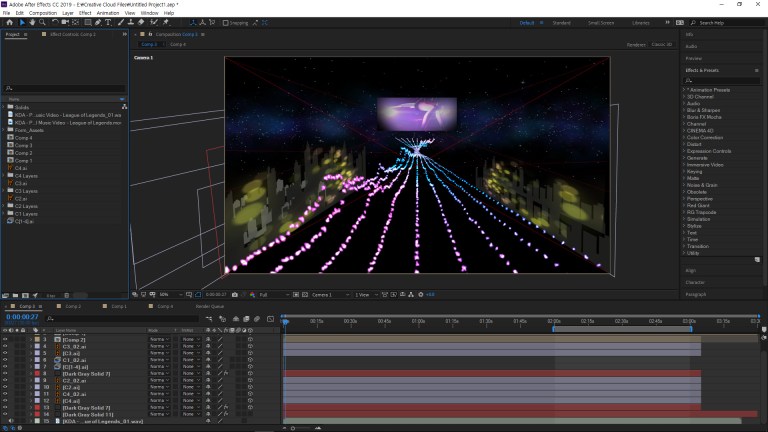
Task: Select the Hand tool
Action: (31, 22)
